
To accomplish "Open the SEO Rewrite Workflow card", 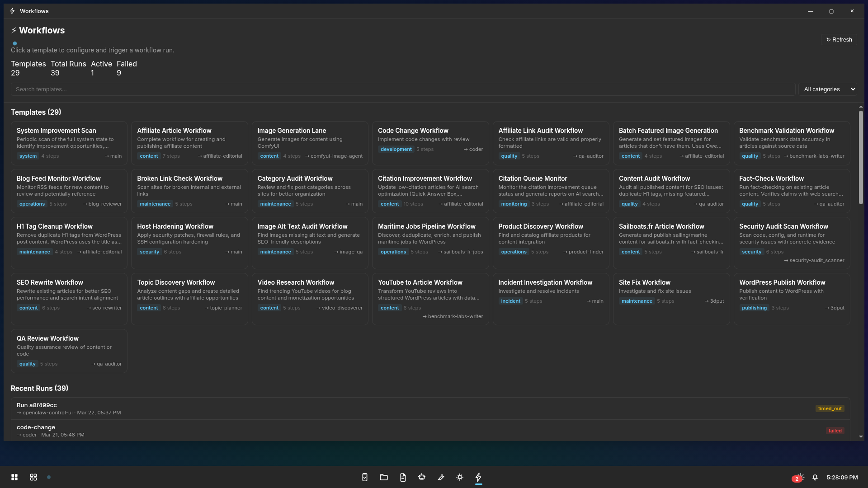I will pos(69,299).
